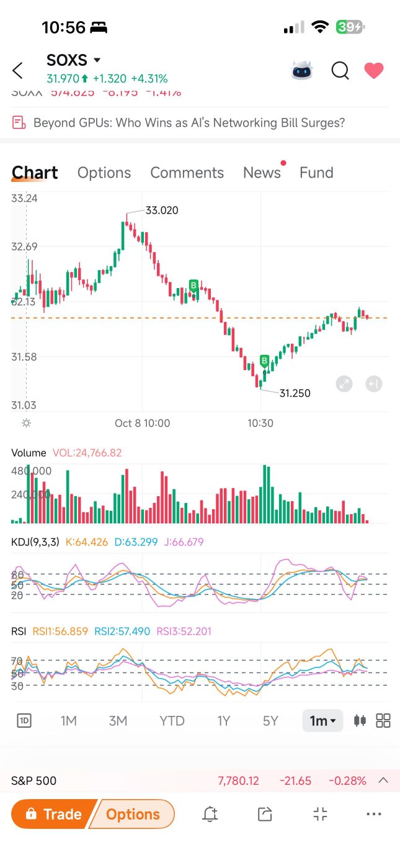
Task: Open the 1m interval dropdown
Action: (322, 721)
